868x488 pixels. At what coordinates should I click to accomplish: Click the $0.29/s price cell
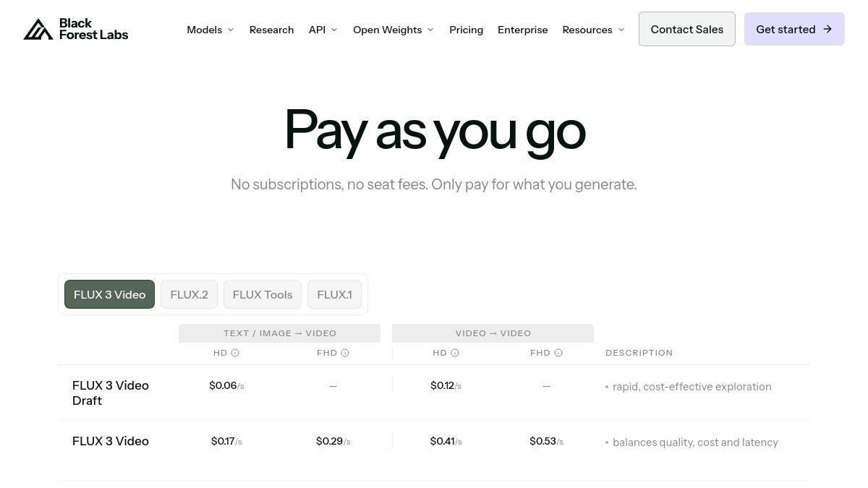click(x=333, y=441)
